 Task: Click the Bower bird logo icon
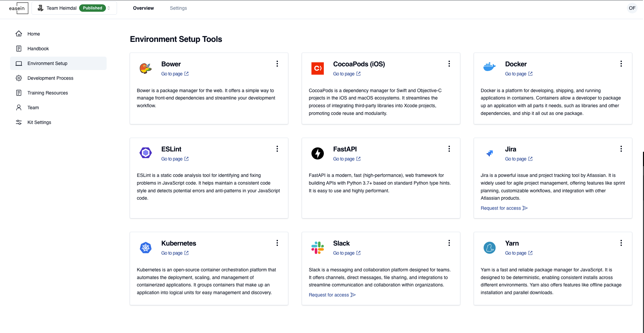click(145, 68)
